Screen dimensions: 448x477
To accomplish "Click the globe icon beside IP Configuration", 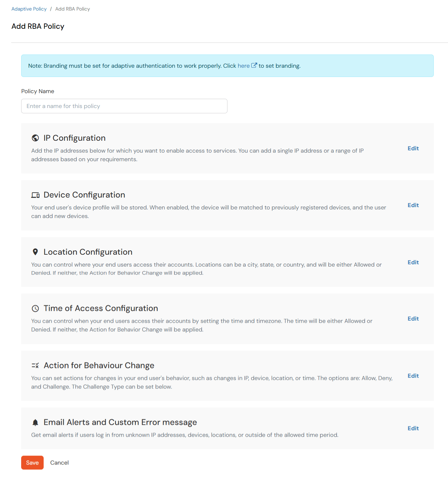I will click(35, 137).
